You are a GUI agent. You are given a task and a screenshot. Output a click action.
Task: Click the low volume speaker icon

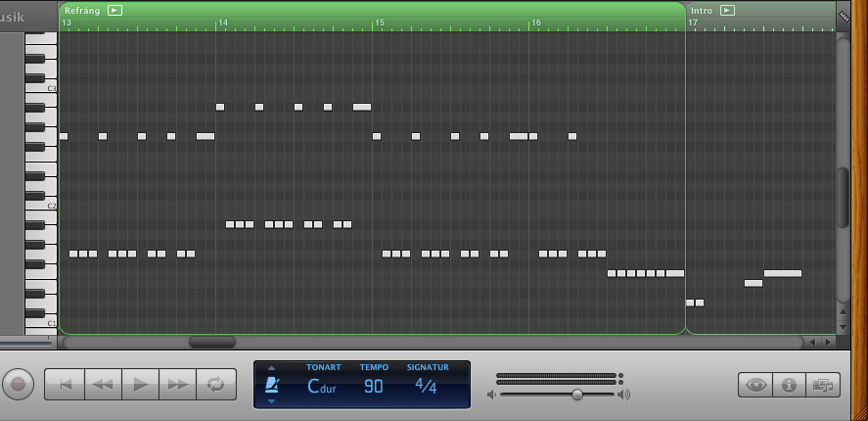click(x=491, y=395)
